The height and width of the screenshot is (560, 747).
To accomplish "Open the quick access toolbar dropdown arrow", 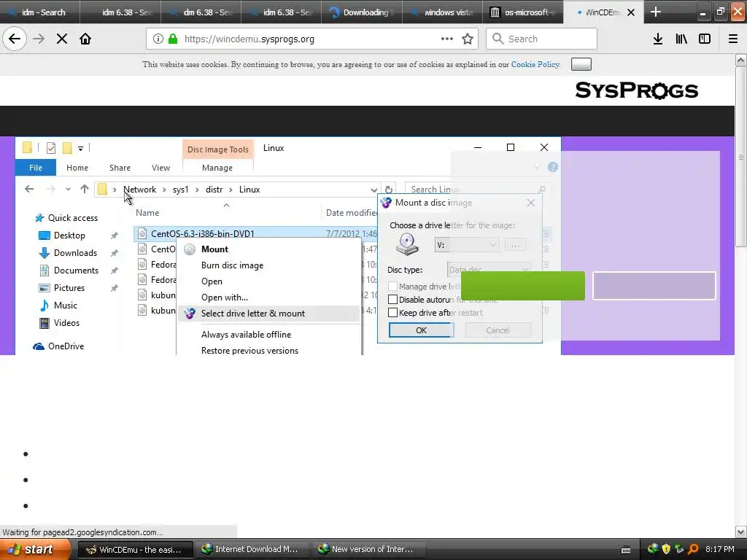I will pos(80,149).
